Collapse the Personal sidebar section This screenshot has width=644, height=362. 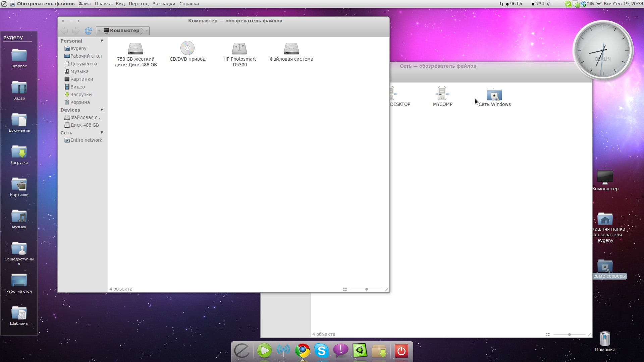pyautogui.click(x=102, y=41)
